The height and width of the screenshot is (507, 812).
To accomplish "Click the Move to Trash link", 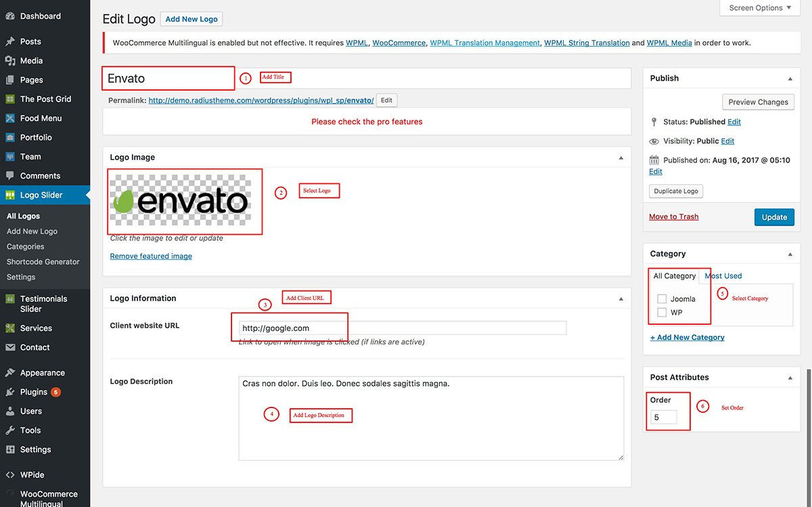I will tap(674, 217).
